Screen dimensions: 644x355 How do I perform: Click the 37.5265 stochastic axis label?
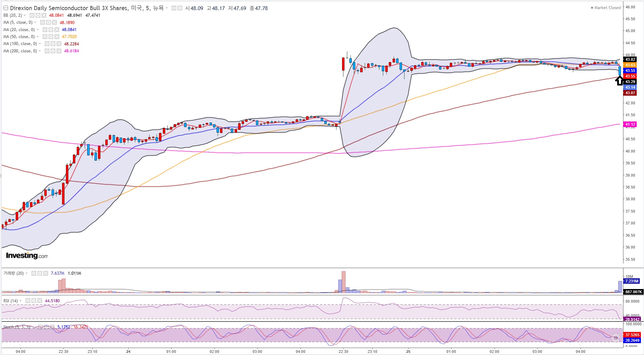coord(632,335)
